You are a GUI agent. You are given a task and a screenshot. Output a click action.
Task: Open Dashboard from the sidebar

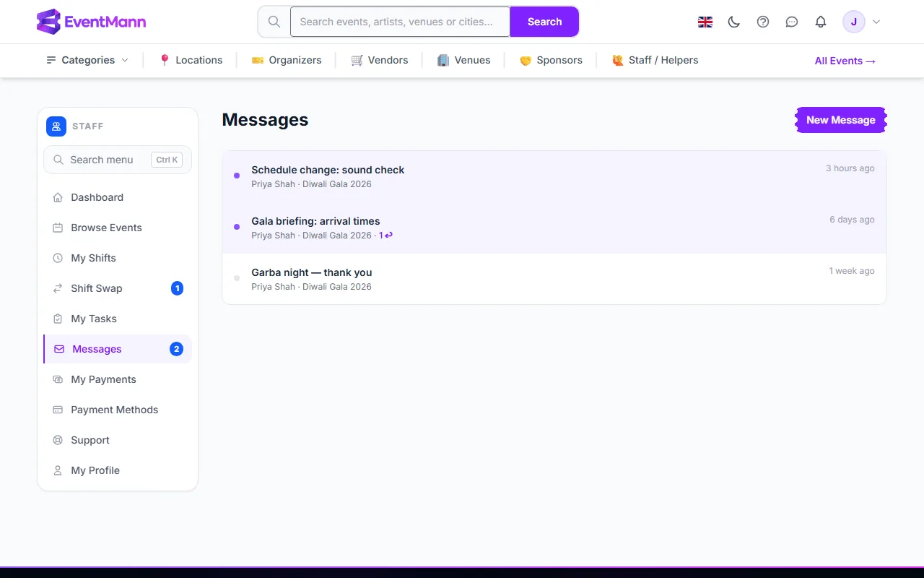coord(118,197)
